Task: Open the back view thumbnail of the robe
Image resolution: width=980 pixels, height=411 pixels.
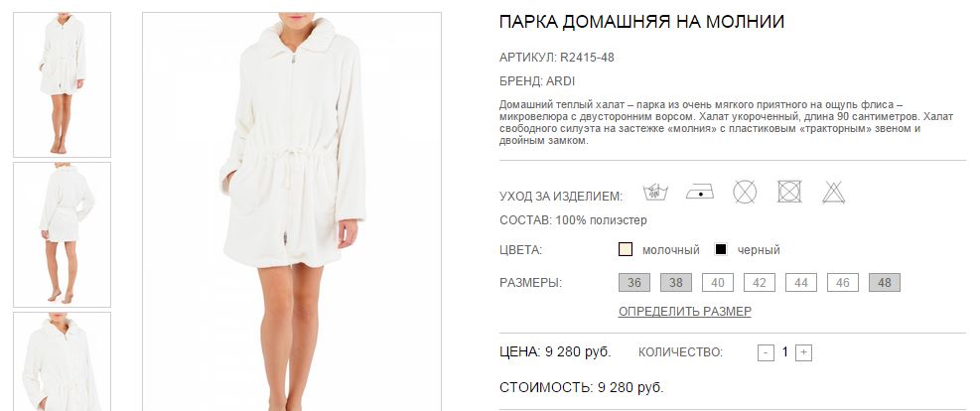Action: click(62, 234)
